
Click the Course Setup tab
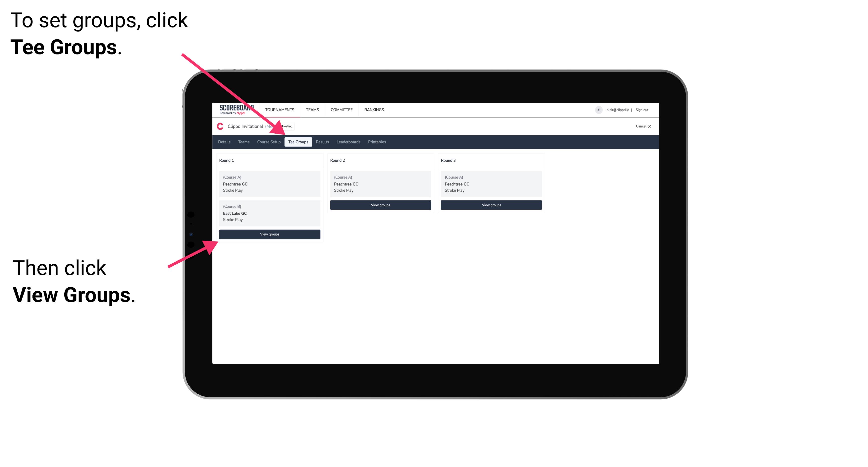[x=269, y=142]
